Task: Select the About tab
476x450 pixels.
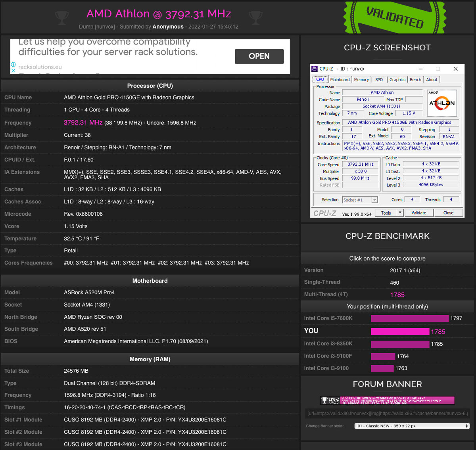Action: 432,80
